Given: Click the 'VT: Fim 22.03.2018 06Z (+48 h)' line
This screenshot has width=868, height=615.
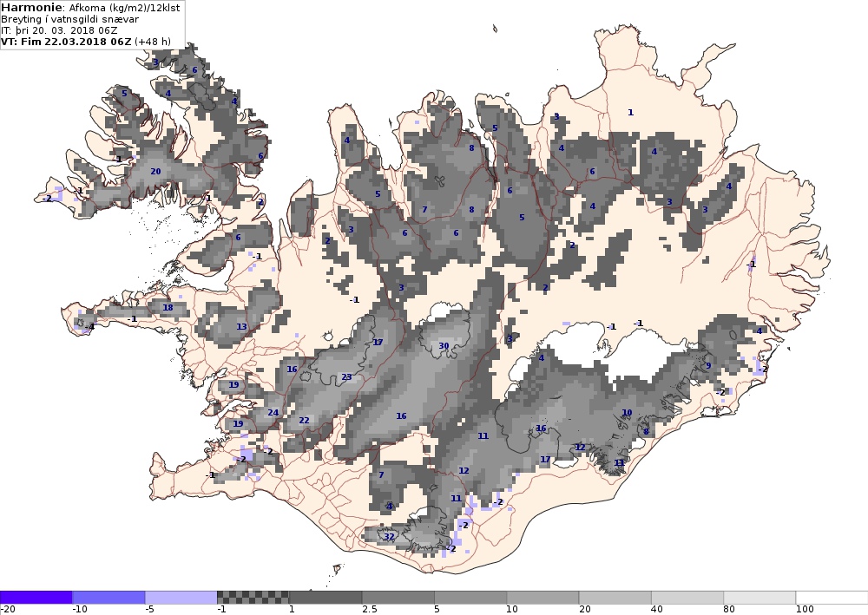Looking at the screenshot, I should pos(86,42).
